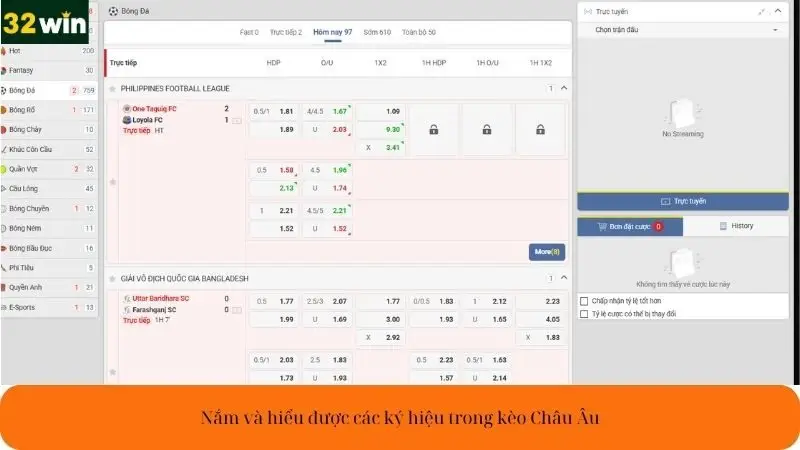
Task: Open Cầu Lông category
Action: coord(48,189)
